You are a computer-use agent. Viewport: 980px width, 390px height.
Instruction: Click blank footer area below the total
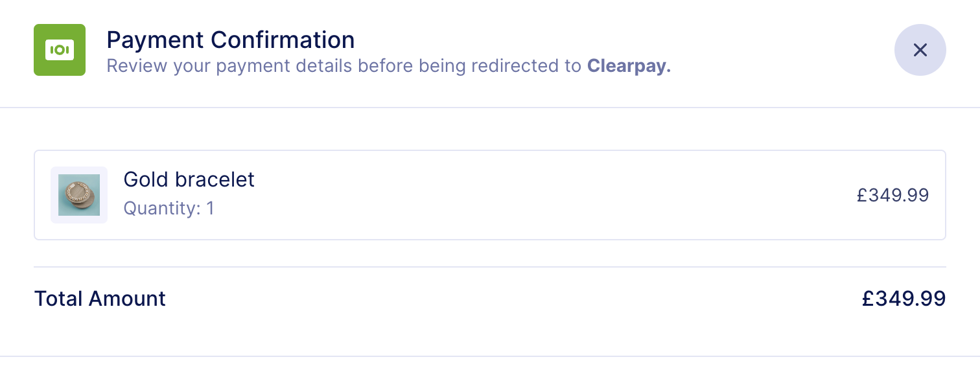click(x=489, y=374)
